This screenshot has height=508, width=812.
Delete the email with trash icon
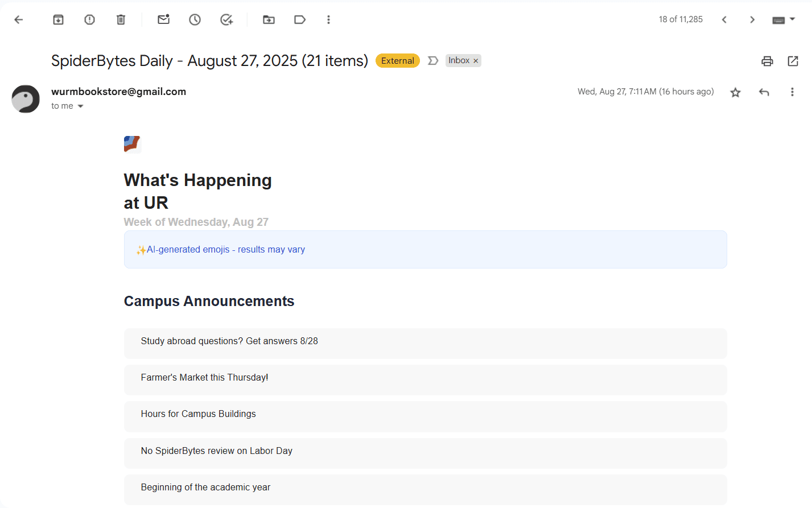(x=121, y=20)
